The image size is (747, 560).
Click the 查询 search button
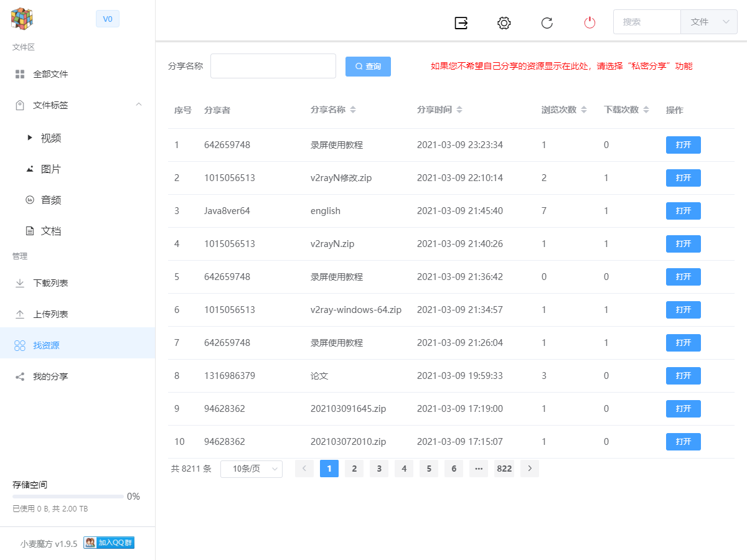tap(368, 66)
